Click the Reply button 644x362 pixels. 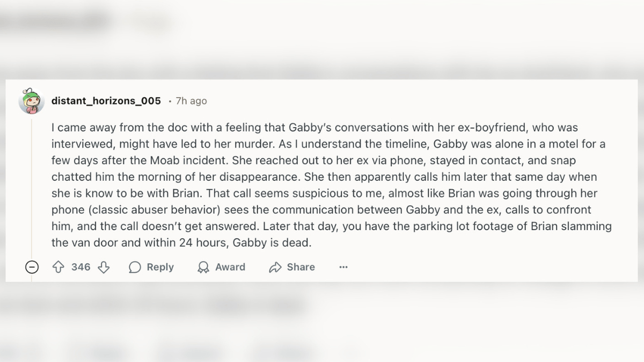point(151,267)
